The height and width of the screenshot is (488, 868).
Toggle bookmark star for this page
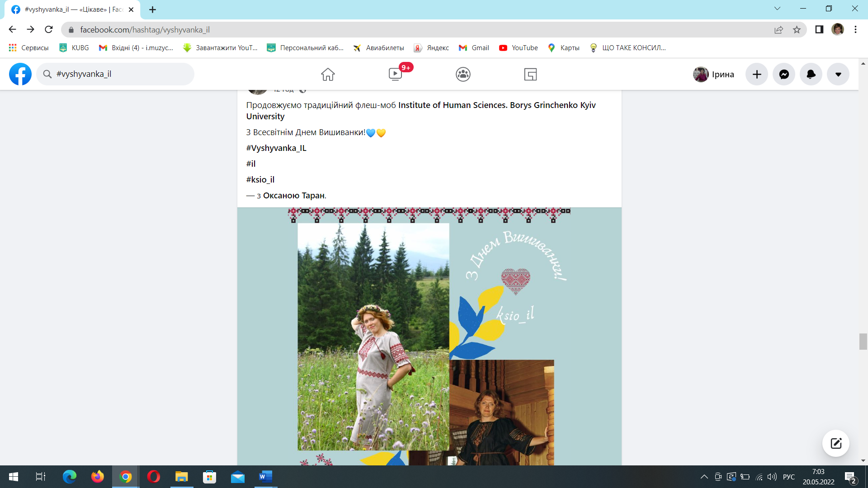click(x=797, y=30)
